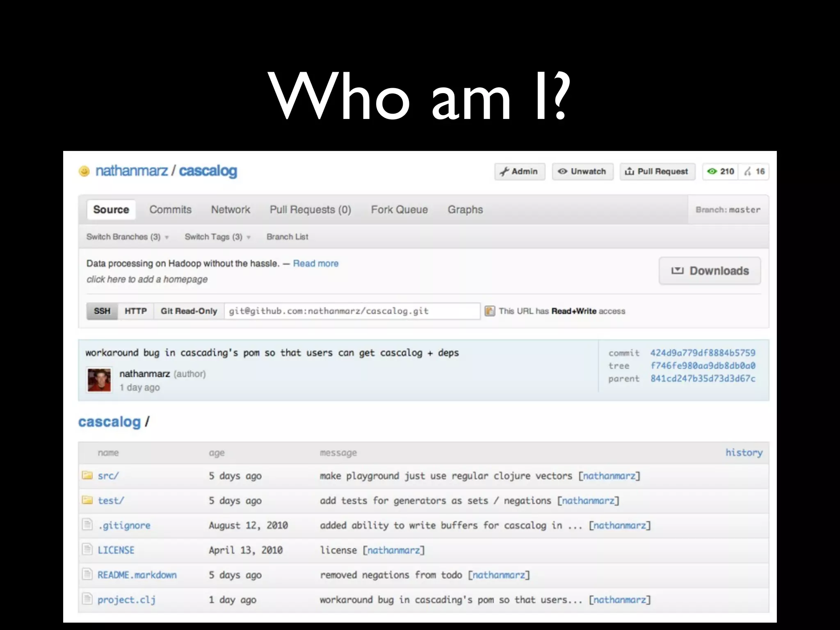
Task: Click the git clone URL field
Action: point(352,311)
